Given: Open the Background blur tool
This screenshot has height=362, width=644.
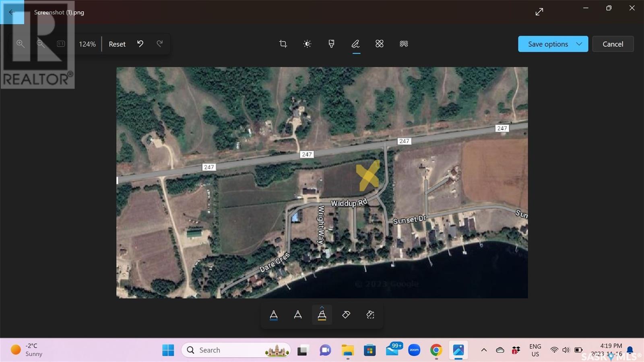Looking at the screenshot, I should 404,44.
